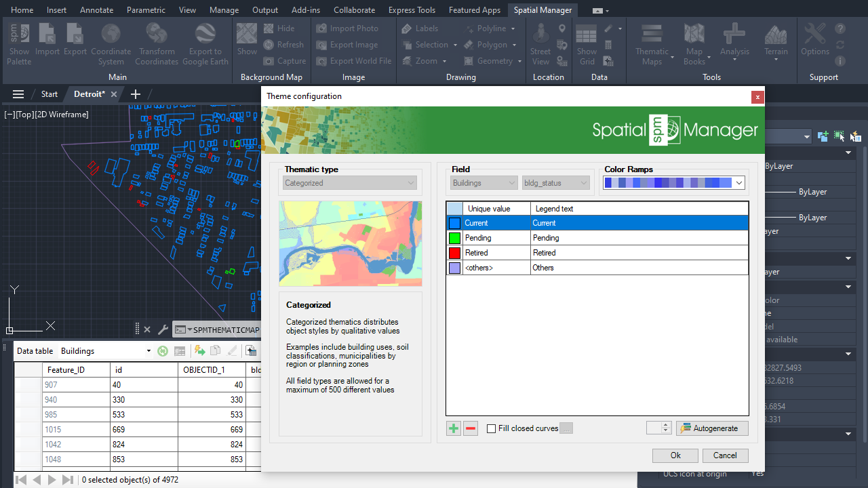Confirm the theme with the Ok button
The height and width of the screenshot is (488, 868).
click(675, 455)
